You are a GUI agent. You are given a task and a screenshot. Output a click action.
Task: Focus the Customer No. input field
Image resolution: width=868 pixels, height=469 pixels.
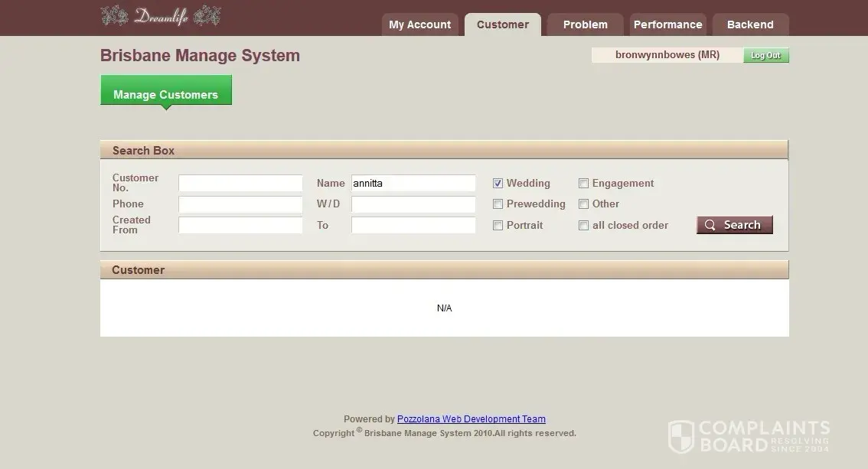coord(240,184)
